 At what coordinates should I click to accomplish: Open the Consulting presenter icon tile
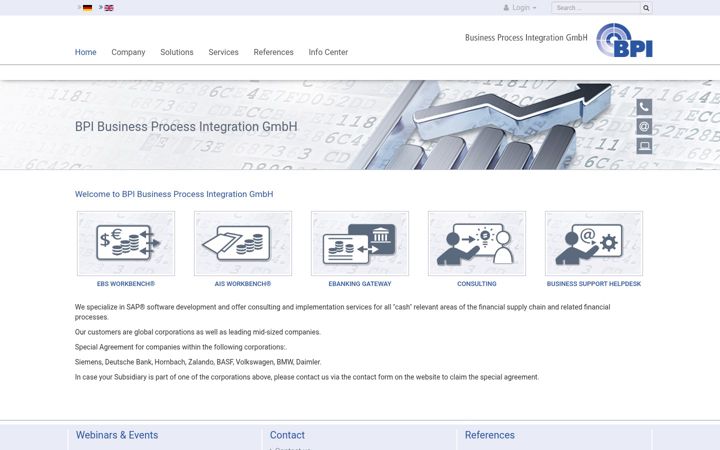[477, 243]
